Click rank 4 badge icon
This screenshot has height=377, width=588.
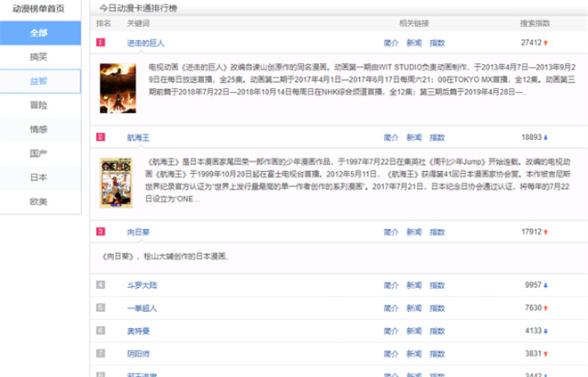101,284
